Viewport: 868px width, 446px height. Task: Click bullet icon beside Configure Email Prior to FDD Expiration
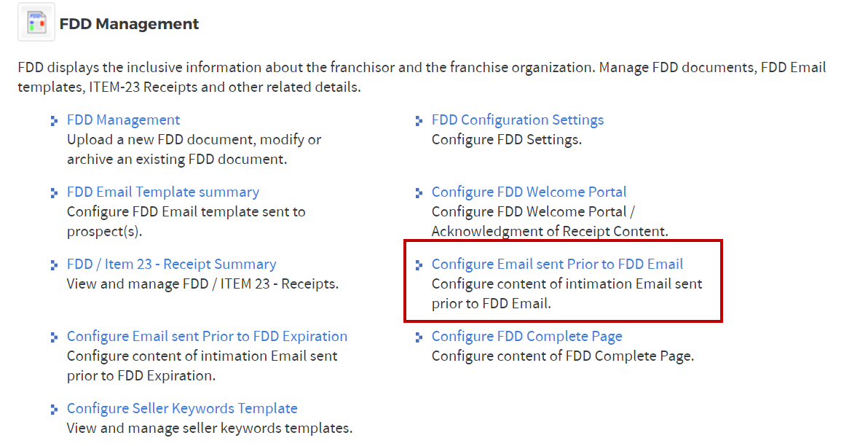click(x=54, y=337)
